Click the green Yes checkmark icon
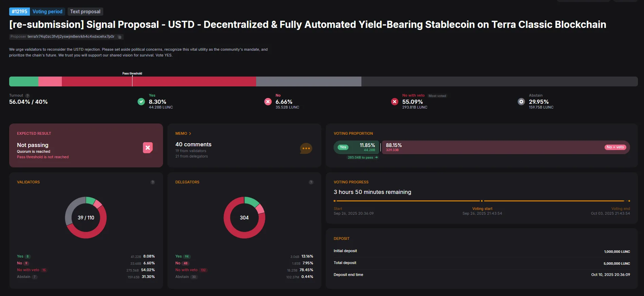Screen dimensions: 644x296 tap(141, 102)
